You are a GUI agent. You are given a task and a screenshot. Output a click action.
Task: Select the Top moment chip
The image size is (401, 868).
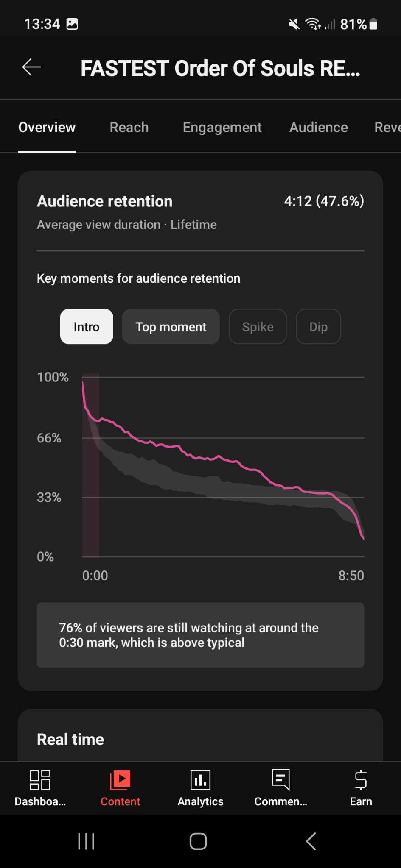coord(171,327)
